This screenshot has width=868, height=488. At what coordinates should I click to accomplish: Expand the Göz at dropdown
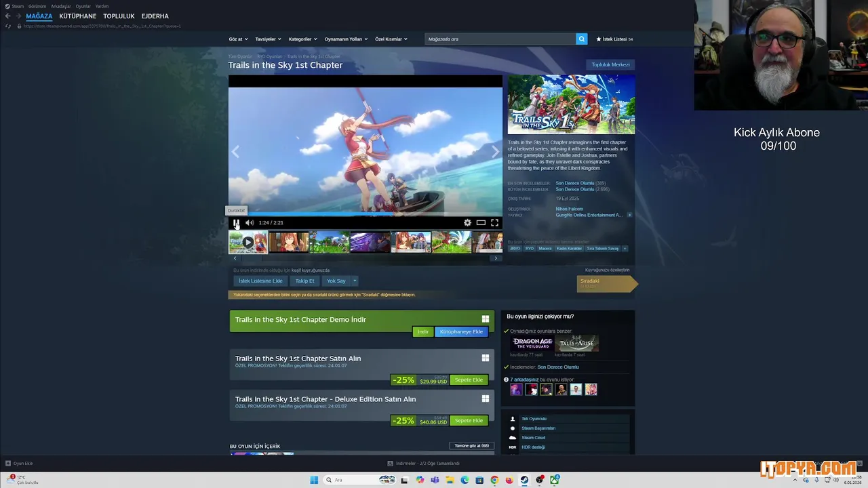pos(238,39)
